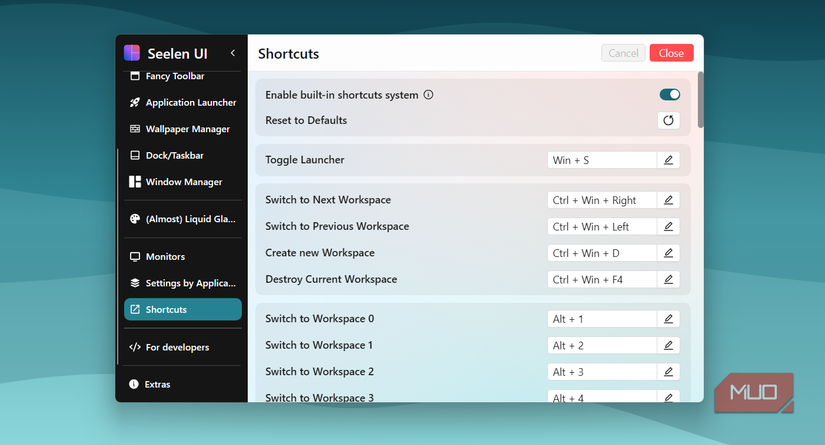Click the Alt + 2 shortcut field
This screenshot has width=825, height=445.
(x=602, y=346)
